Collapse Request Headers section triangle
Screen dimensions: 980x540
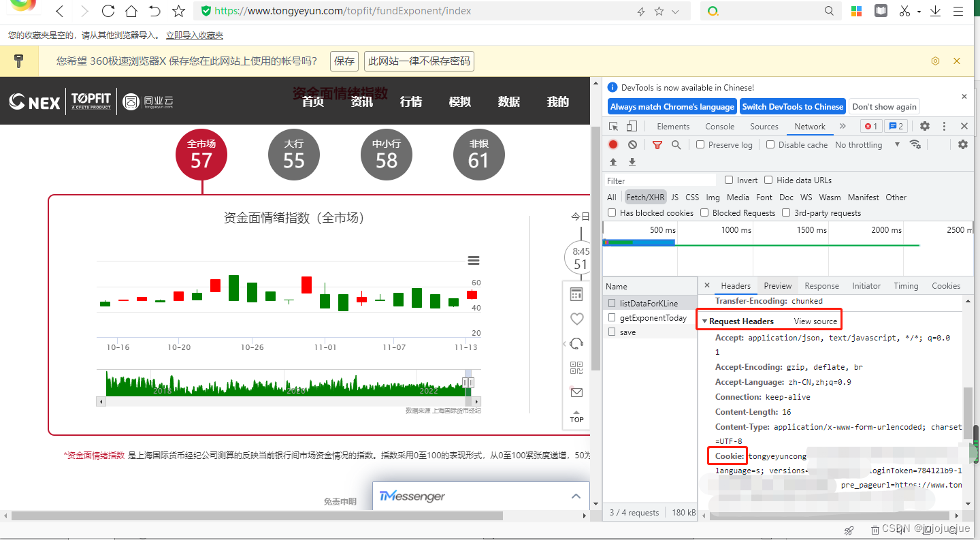[704, 321]
